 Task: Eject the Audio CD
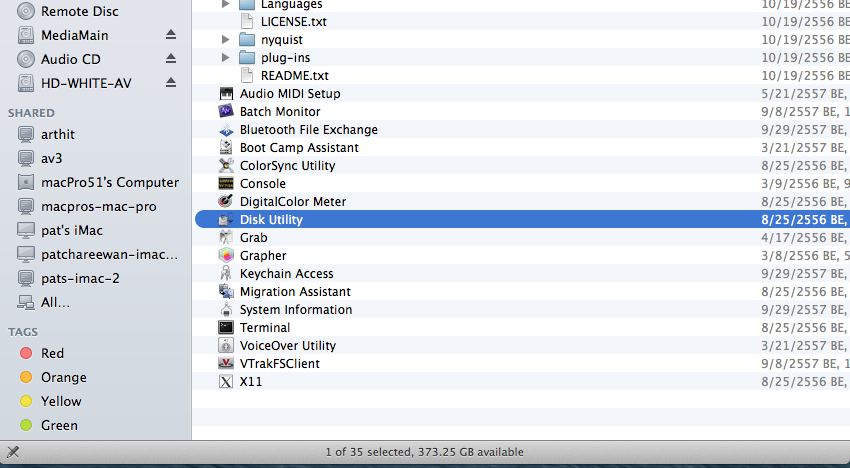[171, 59]
